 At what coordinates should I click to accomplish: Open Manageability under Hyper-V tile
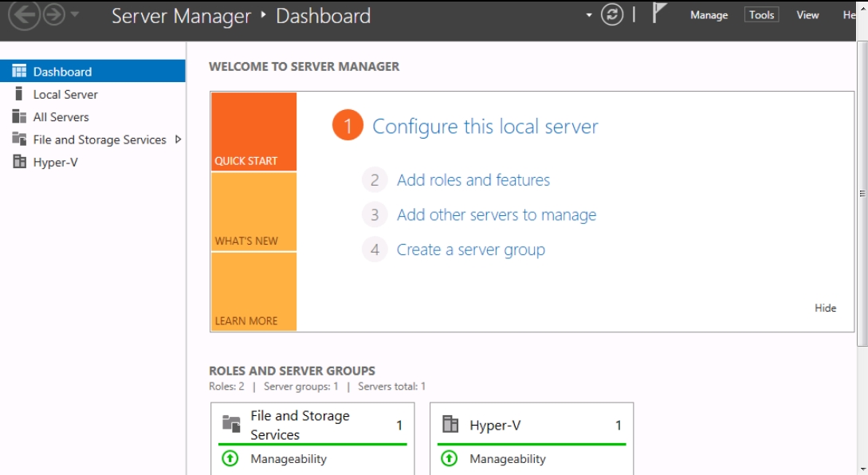click(508, 459)
